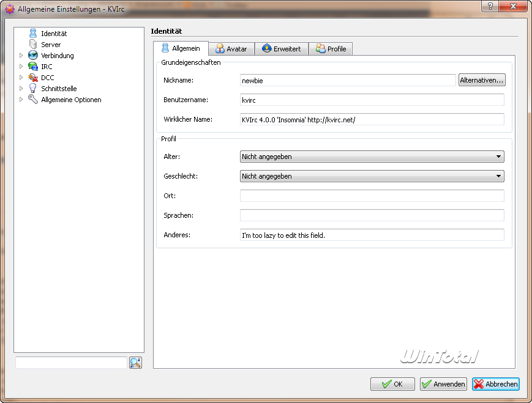Click the Schnittstelle light bulb icon

tap(33, 89)
